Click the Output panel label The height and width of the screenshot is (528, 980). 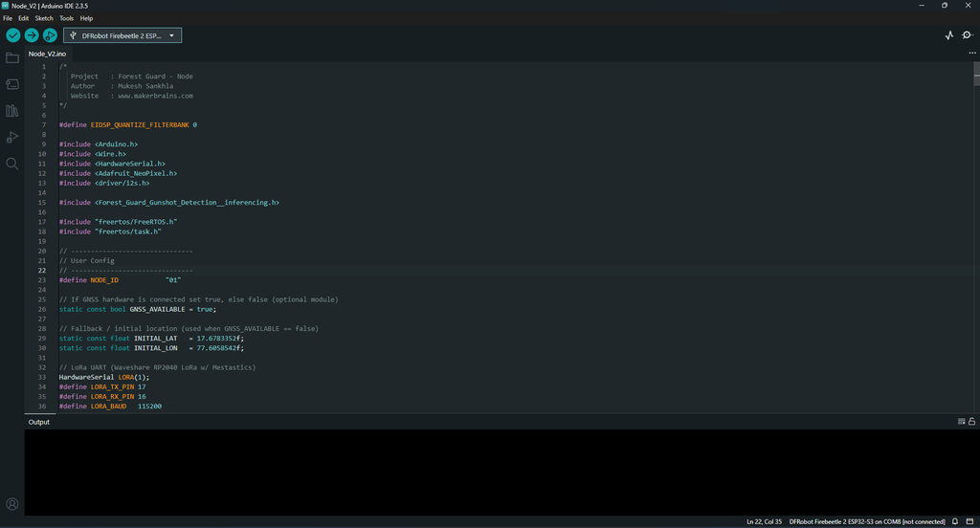coord(38,423)
